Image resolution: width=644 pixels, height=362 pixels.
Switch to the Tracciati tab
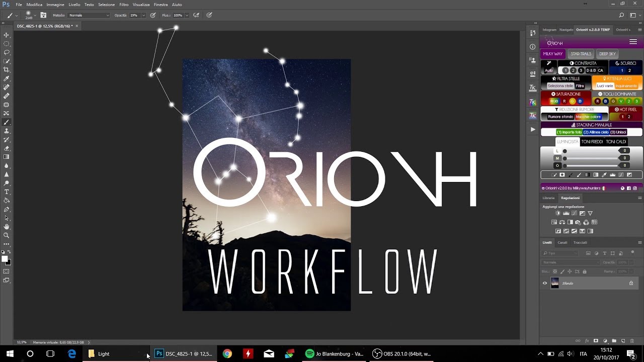[x=580, y=242]
